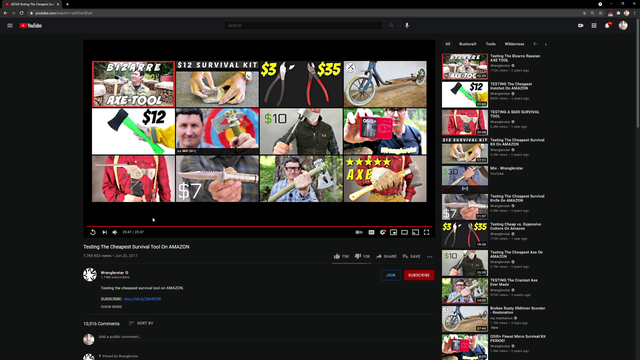The height and width of the screenshot is (360, 640).
Task: Click the Join membership button
Action: coord(391,275)
